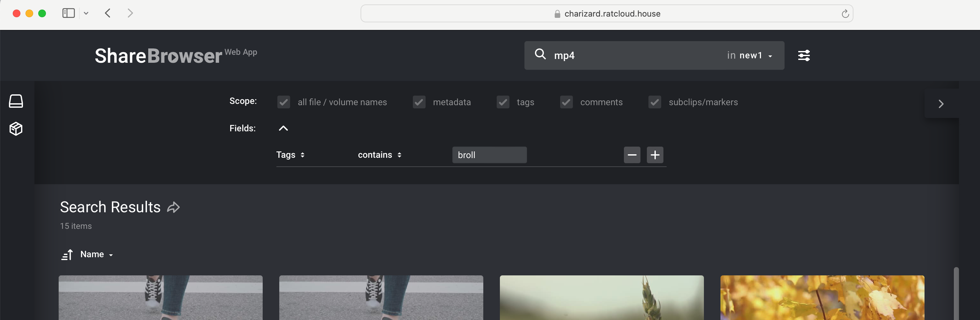Open the search filter sliders icon
The width and height of the screenshot is (980, 320).
coord(803,55)
